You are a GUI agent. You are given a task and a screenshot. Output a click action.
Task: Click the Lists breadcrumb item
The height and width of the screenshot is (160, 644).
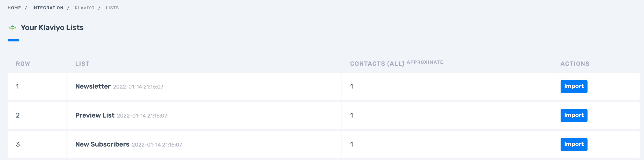112,8
